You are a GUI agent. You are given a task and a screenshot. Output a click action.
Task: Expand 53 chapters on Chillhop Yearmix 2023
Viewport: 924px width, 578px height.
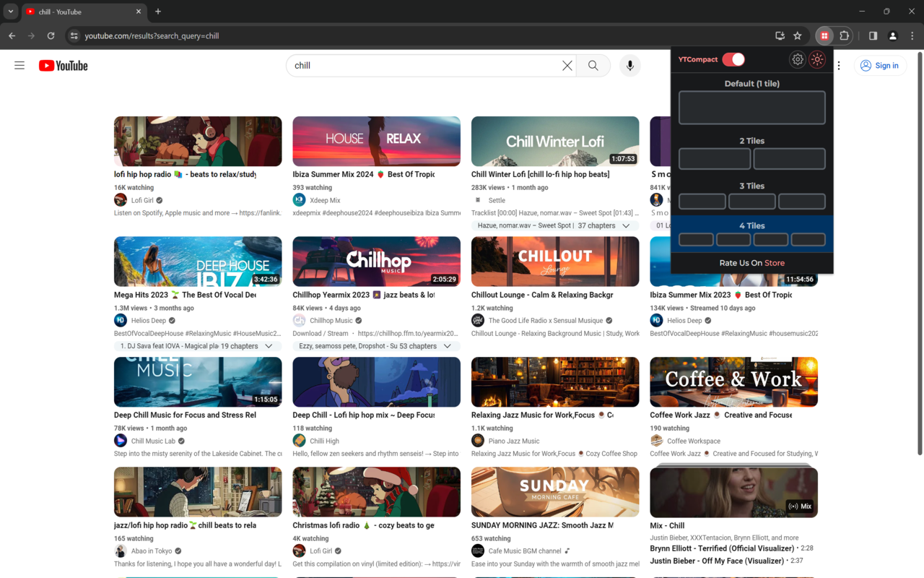coord(448,345)
